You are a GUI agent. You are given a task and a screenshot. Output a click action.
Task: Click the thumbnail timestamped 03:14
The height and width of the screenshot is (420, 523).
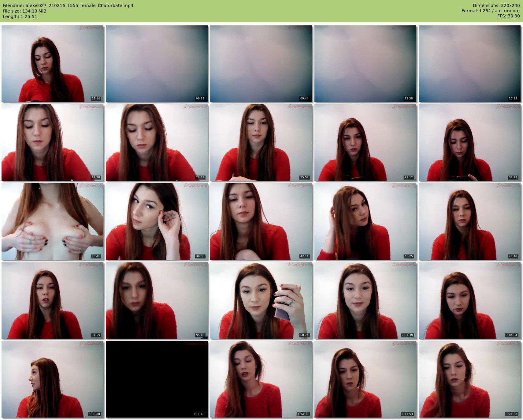click(x=53, y=64)
